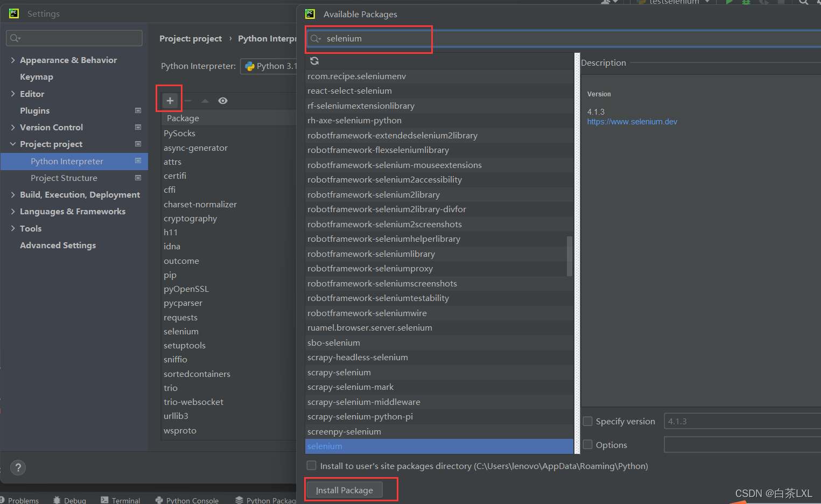
Task: Select urllib3 in installed packages
Action: [x=229, y=416]
